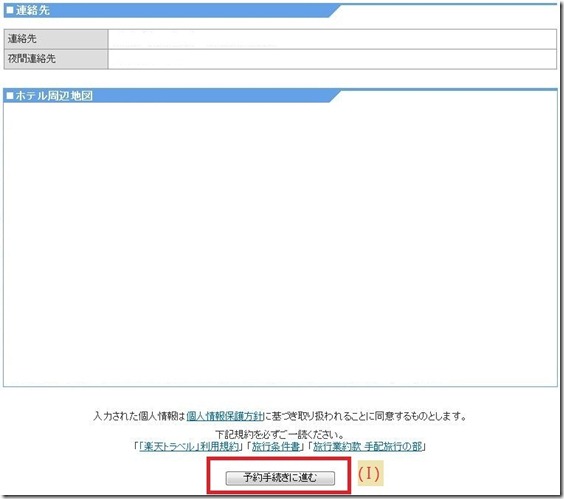Click the 下記規約を必ずご一読ください text
This screenshot has height=499, width=564.
coord(280,435)
